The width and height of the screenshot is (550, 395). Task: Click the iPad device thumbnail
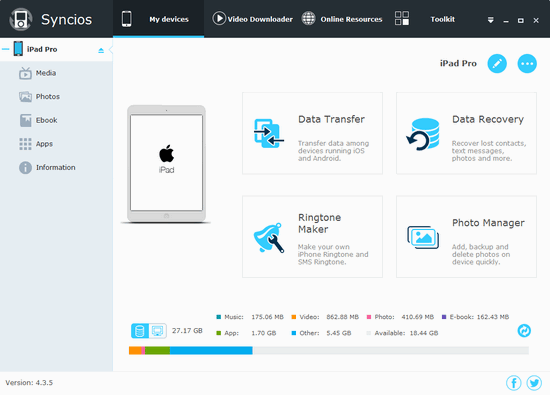[166, 163]
